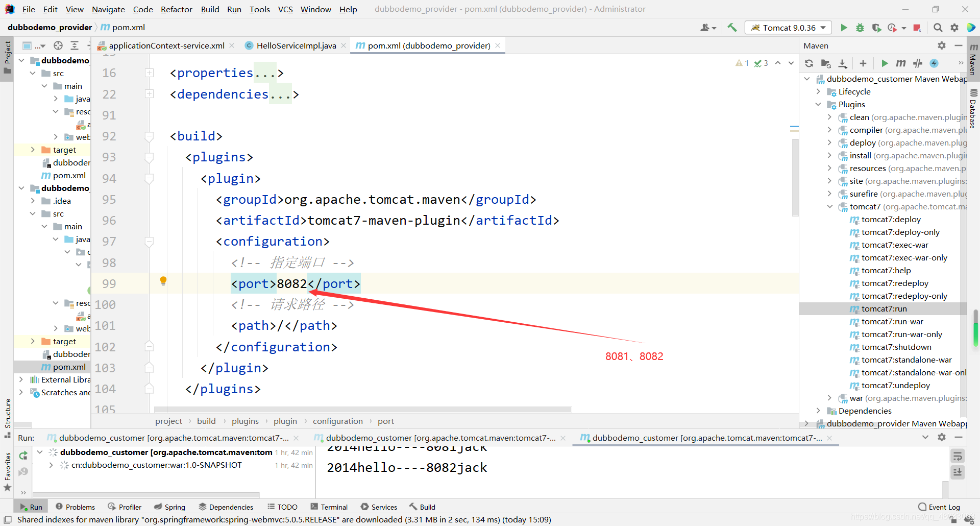
Task: Switch to applicationContext-service.xml tab
Action: [166, 45]
